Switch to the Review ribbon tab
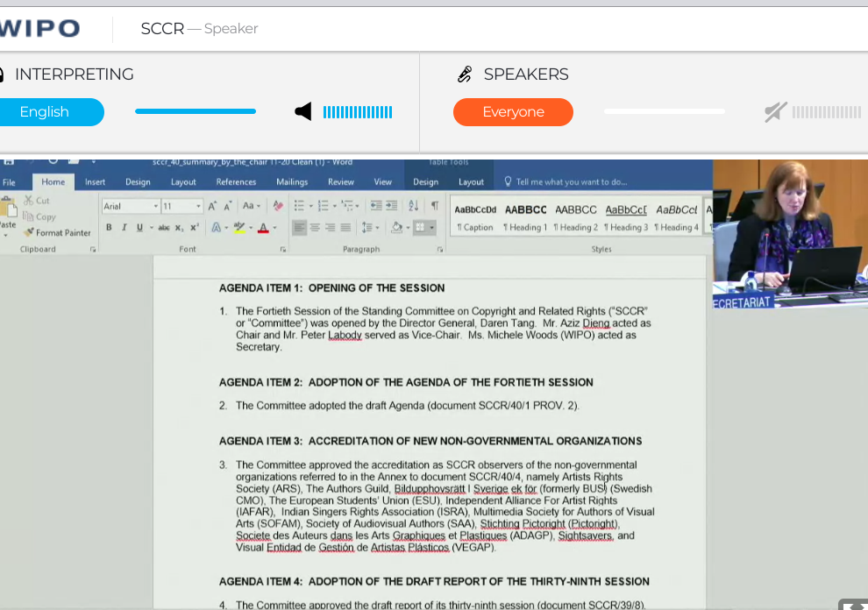868x610 pixels. click(340, 182)
